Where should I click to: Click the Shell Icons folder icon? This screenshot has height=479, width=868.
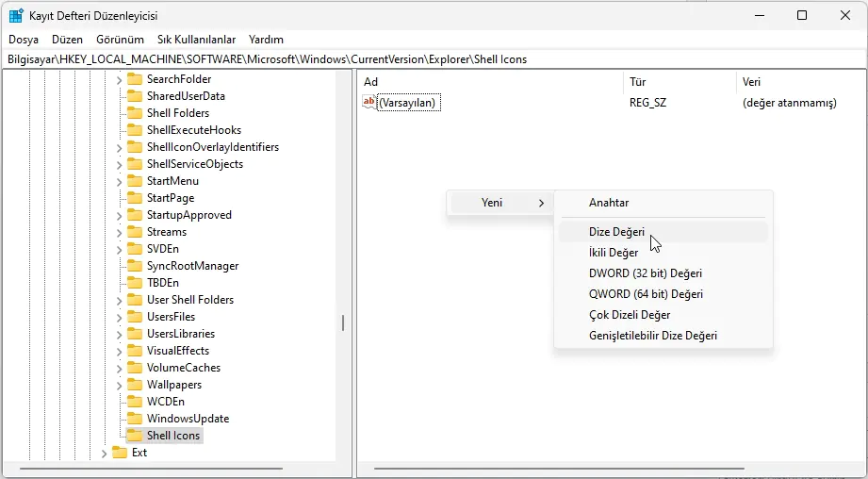click(134, 436)
